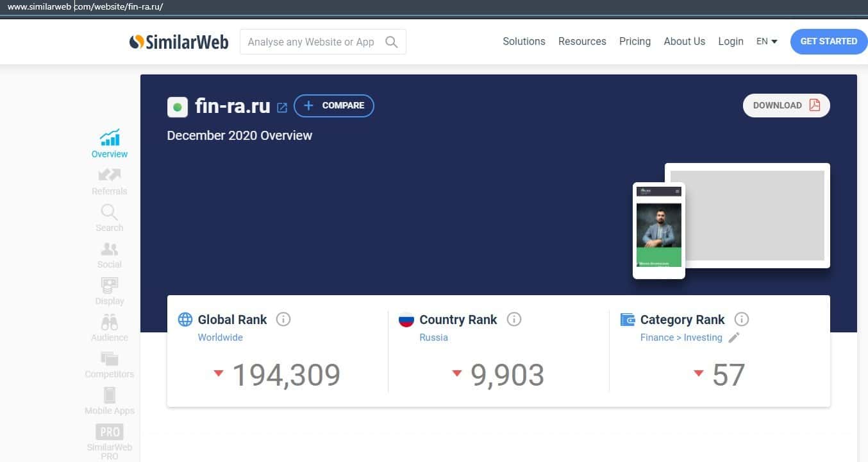Click the Russia flag icon
This screenshot has height=462, width=868.
click(406, 320)
